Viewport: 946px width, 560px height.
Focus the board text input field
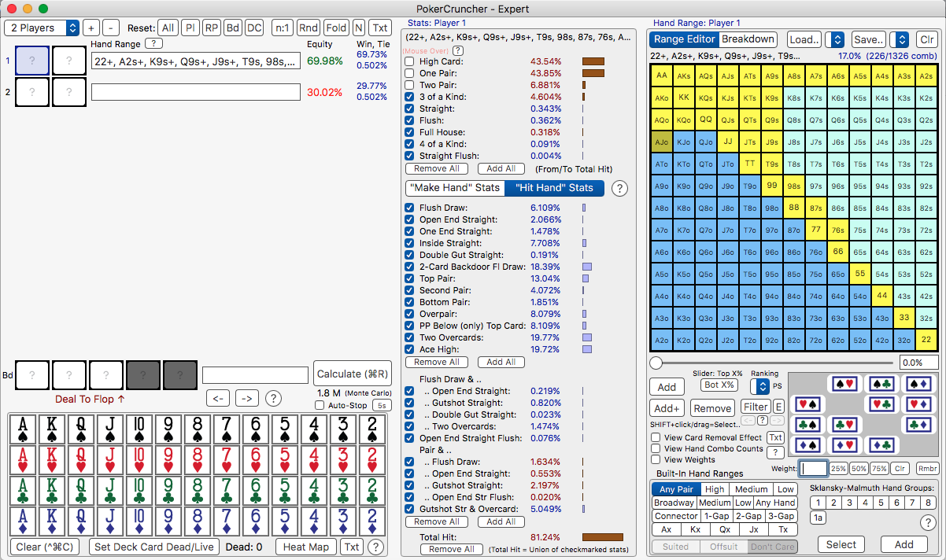coord(255,374)
